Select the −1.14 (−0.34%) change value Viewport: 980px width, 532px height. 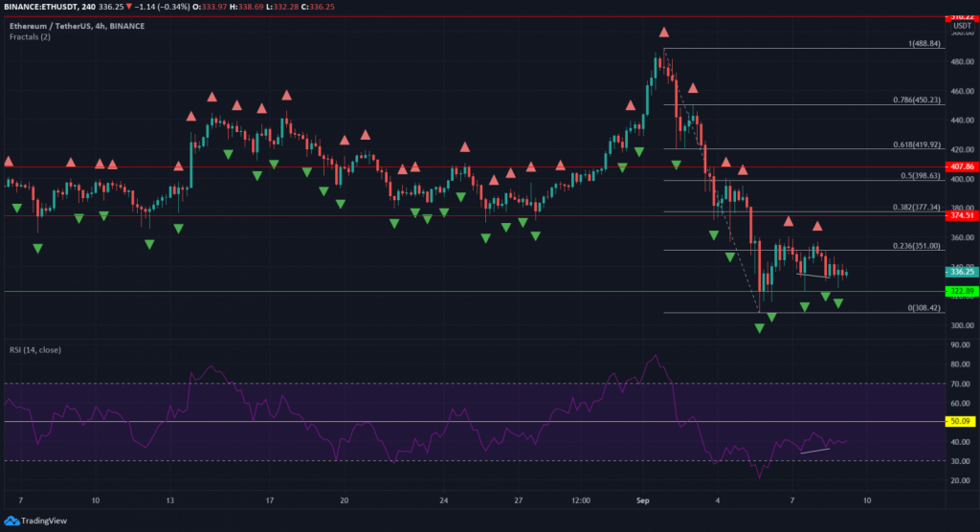coord(163,7)
